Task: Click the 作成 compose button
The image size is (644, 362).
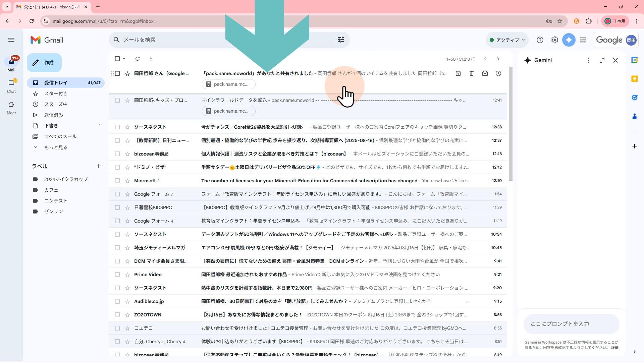Action: pyautogui.click(x=44, y=63)
